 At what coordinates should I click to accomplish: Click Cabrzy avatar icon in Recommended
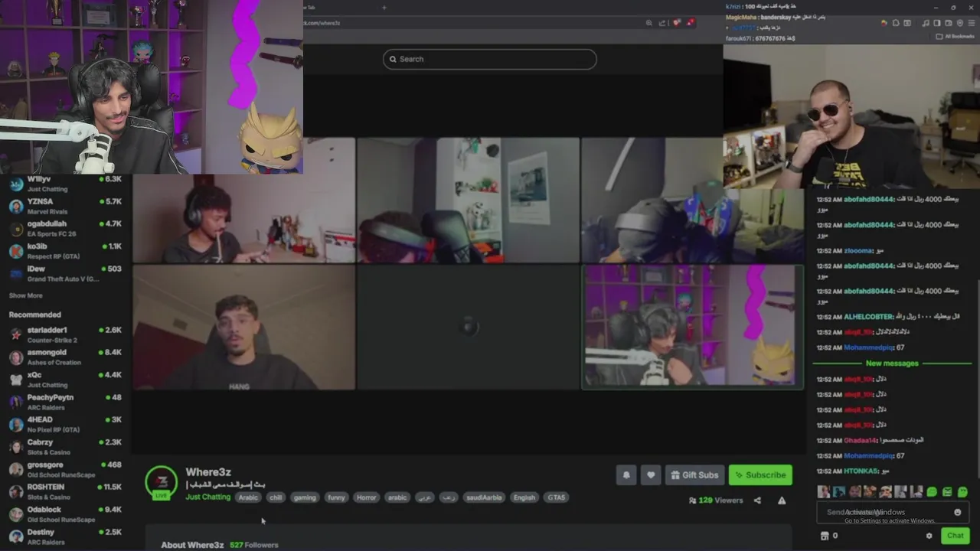(15, 447)
